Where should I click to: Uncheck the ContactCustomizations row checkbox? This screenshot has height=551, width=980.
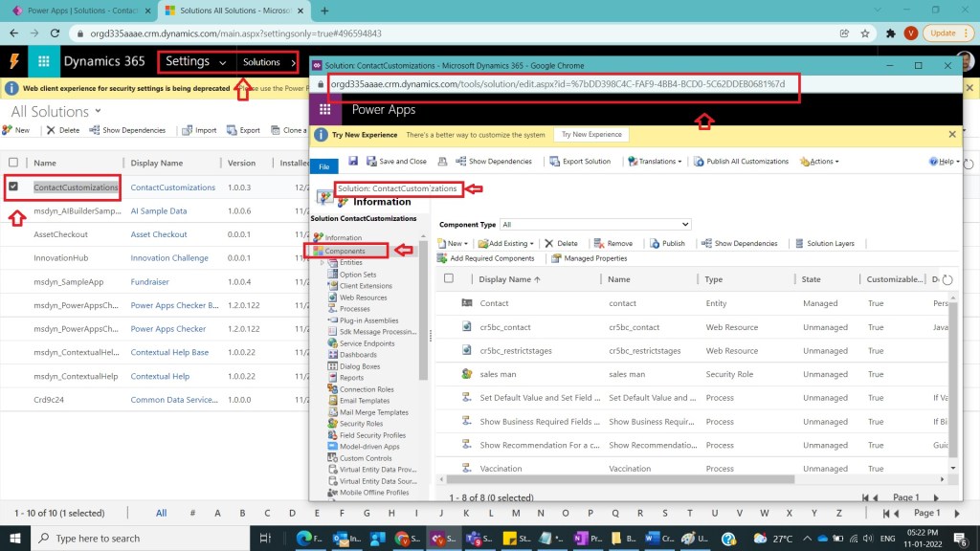click(x=13, y=187)
